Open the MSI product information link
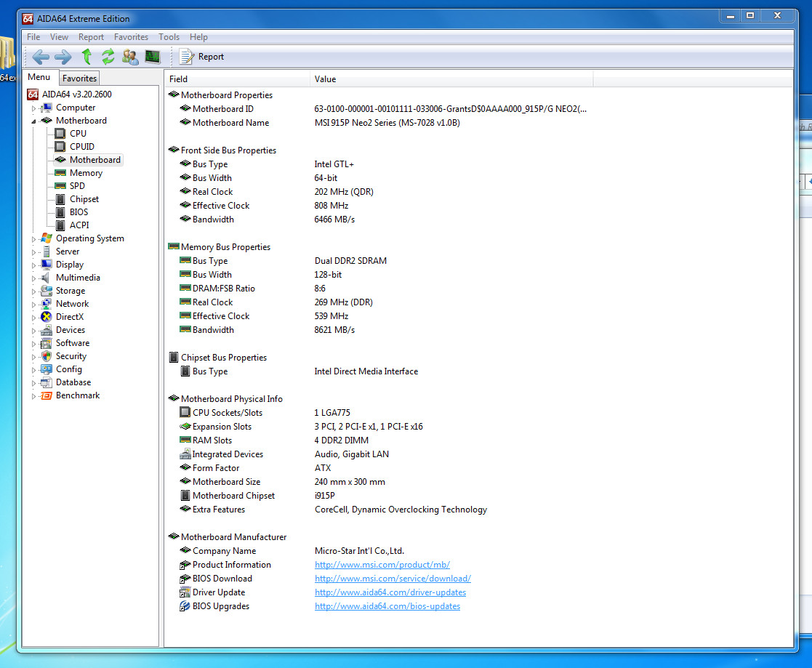 [382, 565]
